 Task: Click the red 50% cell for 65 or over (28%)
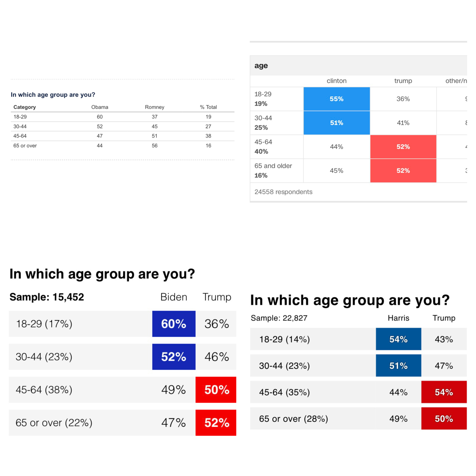pyautogui.click(x=444, y=418)
